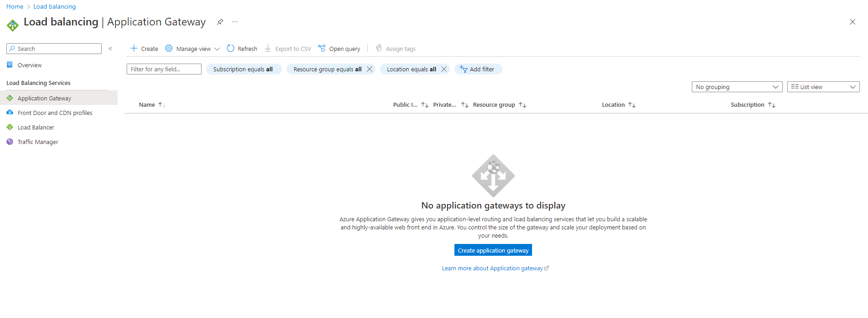The height and width of the screenshot is (318, 868).
Task: Open Traffic Manager from sidebar
Action: coord(38,142)
